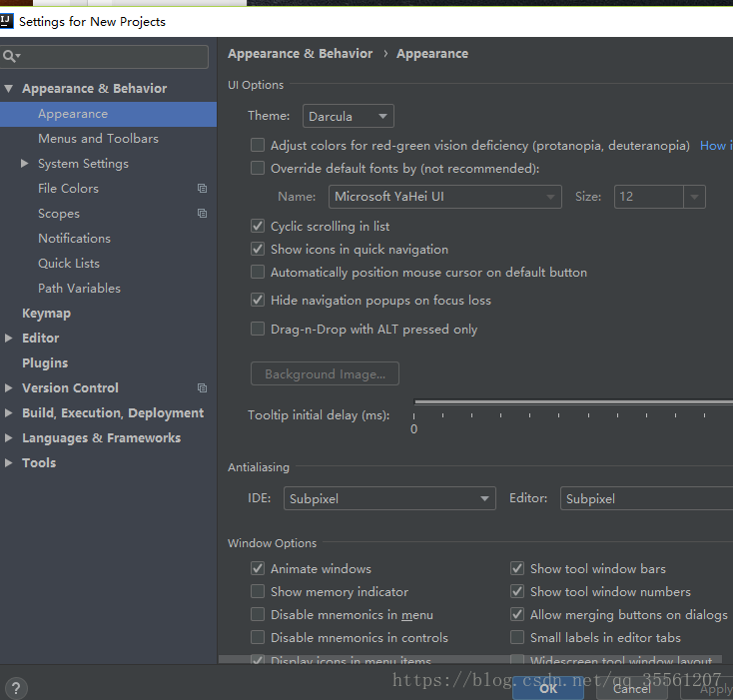Viewport: 733px width, 700px height.
Task: Toggle Show tool window bars
Action: pos(517,568)
